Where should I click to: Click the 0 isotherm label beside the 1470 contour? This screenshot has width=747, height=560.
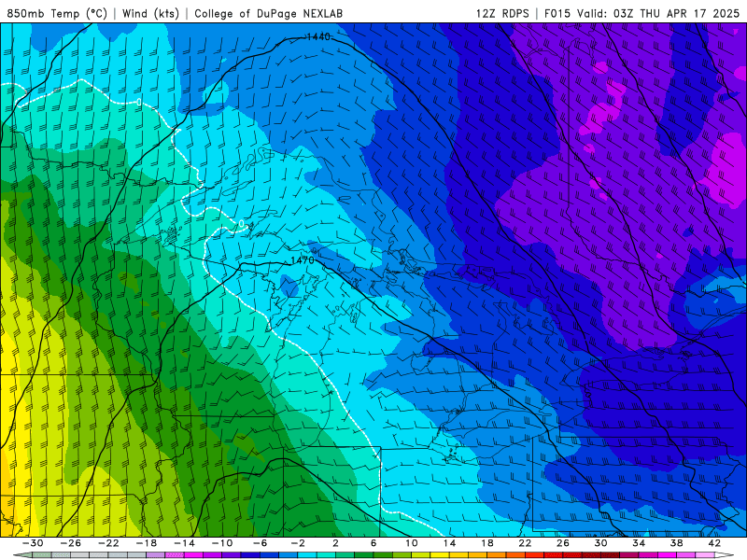[x=242, y=223]
